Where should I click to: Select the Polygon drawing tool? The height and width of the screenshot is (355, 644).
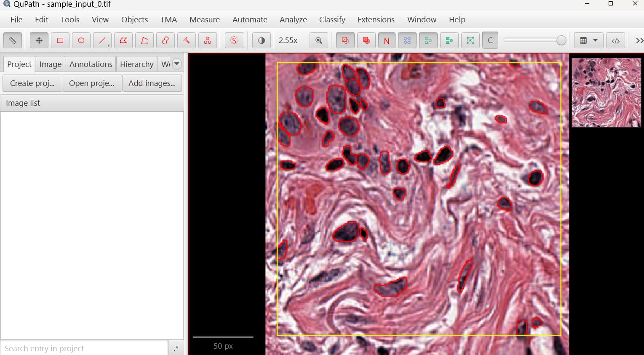(123, 40)
